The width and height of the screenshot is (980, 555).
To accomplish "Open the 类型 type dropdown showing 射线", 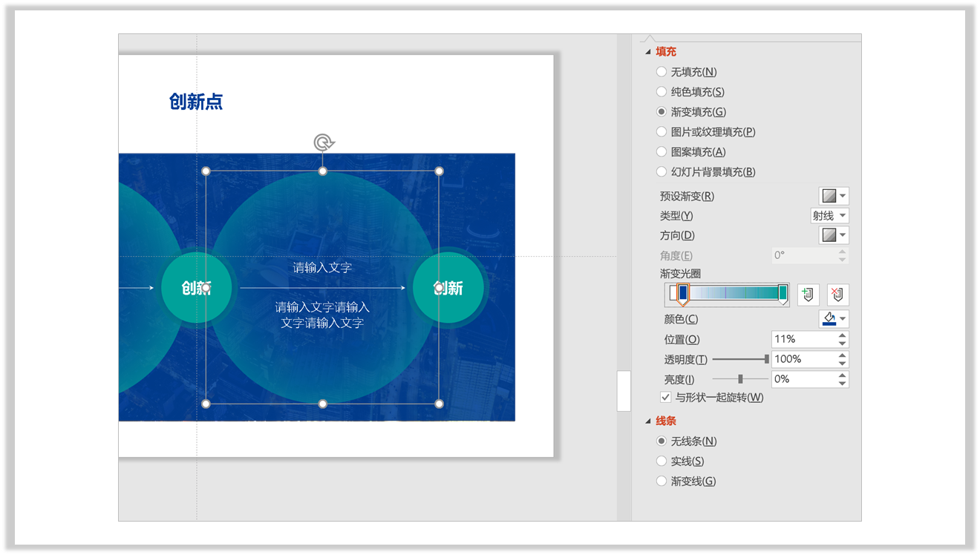I will (829, 216).
